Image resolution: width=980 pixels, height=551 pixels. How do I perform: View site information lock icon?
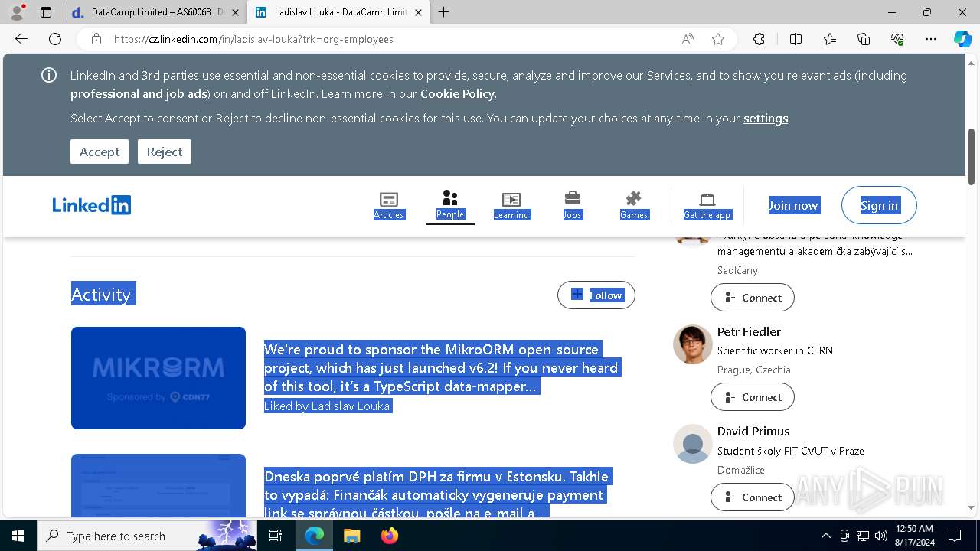(x=96, y=39)
